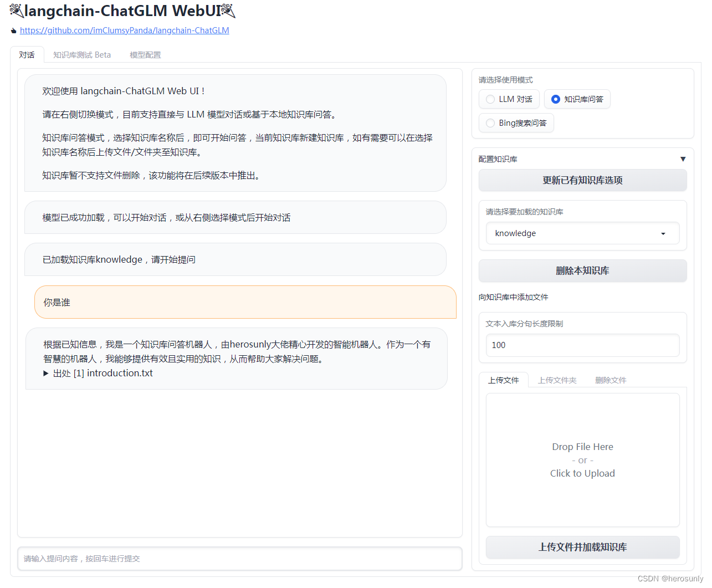
Task: Click 上传文件并加载知识库 button
Action: pyautogui.click(x=582, y=547)
